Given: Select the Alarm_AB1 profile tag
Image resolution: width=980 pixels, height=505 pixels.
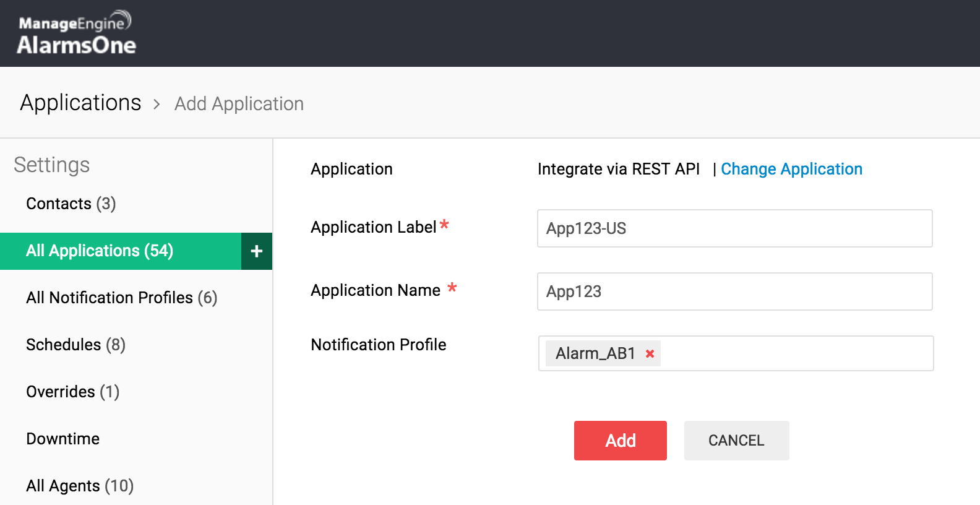Looking at the screenshot, I should coord(595,353).
